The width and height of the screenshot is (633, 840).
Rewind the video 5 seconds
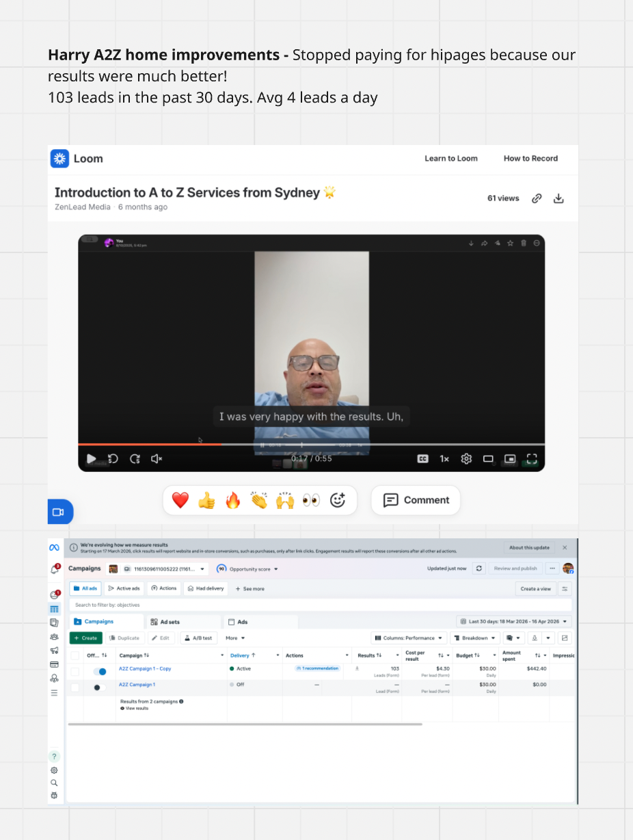point(113,459)
